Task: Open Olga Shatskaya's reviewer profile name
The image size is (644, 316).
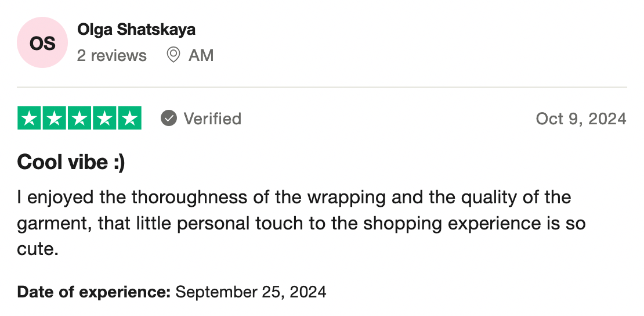Action: coord(136,30)
